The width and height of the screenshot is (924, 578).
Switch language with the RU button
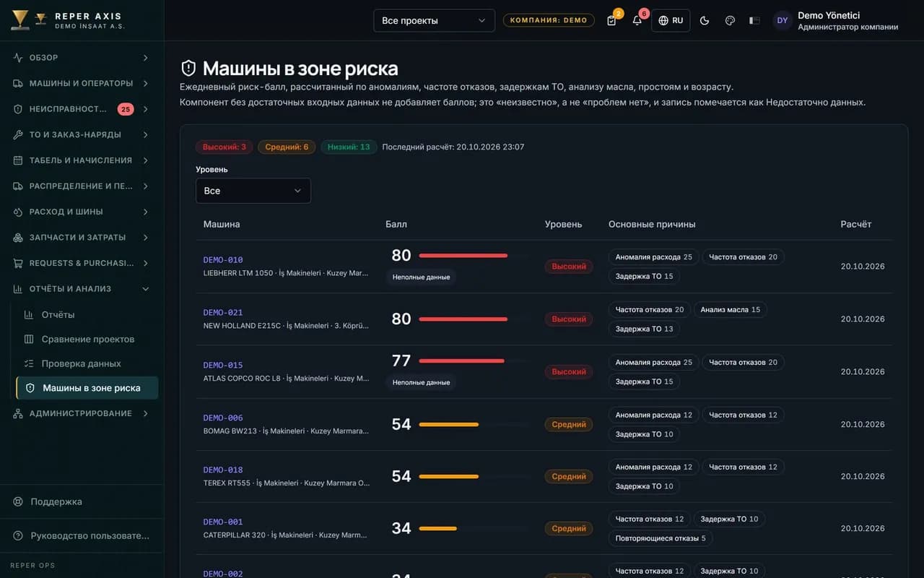tap(671, 20)
